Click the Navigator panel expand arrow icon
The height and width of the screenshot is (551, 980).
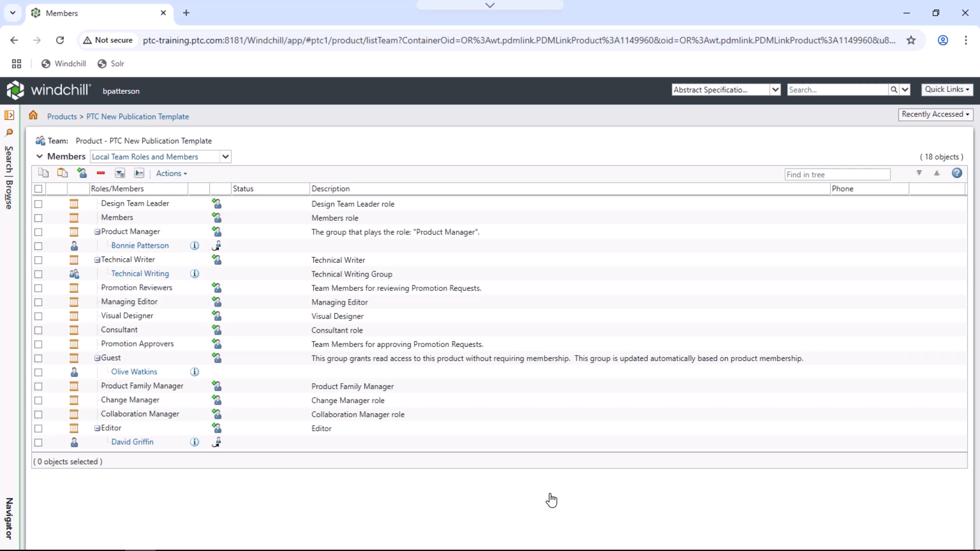[9, 115]
